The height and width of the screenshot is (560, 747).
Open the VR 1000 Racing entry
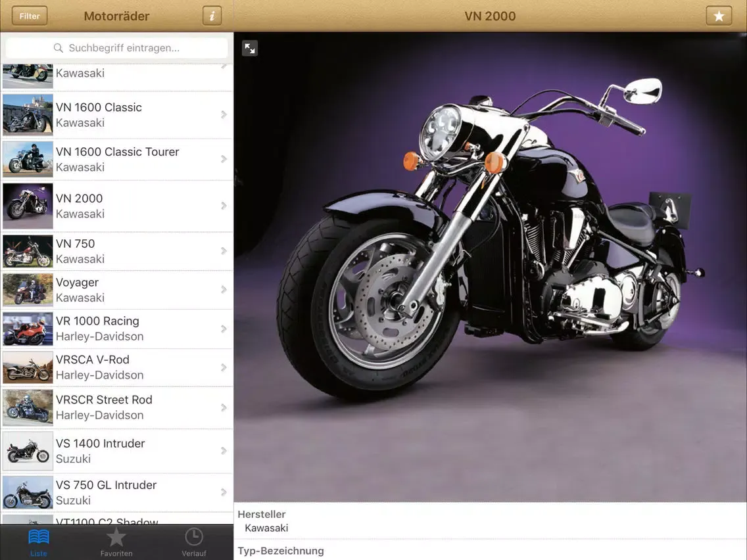pos(117,329)
